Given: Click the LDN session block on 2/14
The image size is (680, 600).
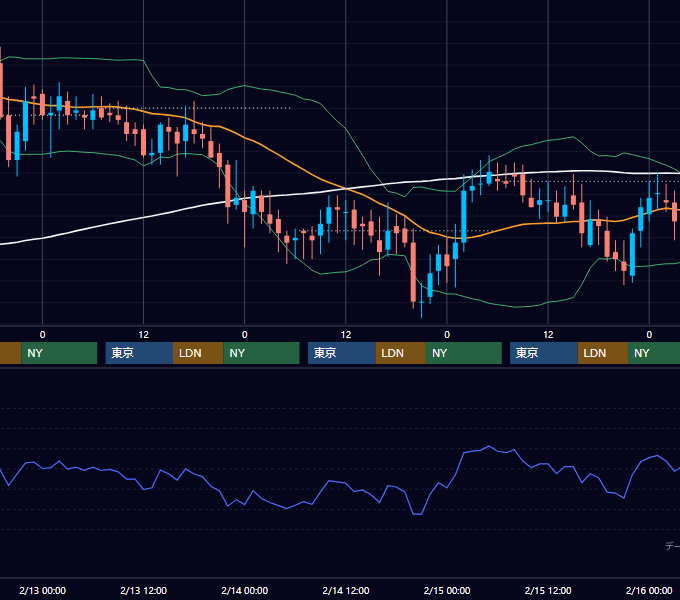Looking at the screenshot, I should click(401, 353).
